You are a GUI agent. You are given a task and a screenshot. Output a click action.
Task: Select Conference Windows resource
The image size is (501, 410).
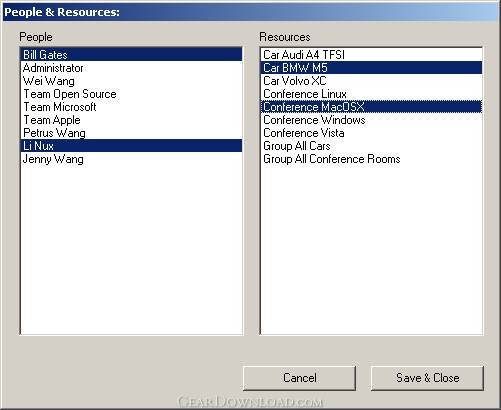[371, 120]
